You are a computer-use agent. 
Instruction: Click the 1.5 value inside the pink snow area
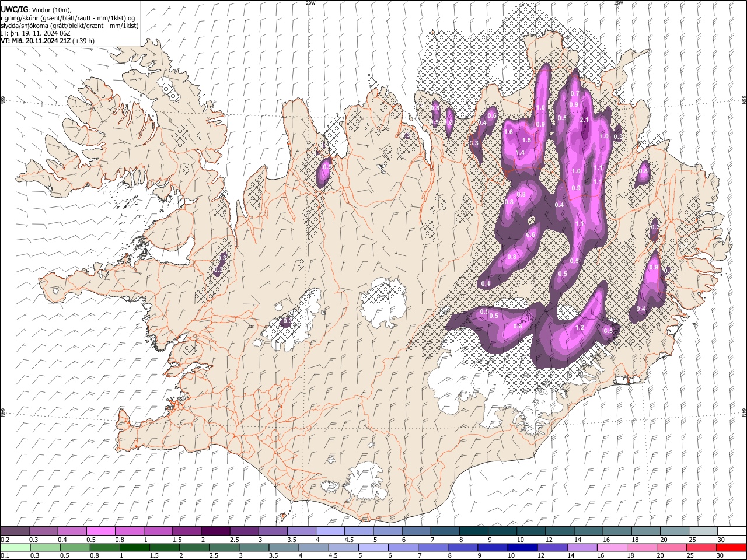527,141
